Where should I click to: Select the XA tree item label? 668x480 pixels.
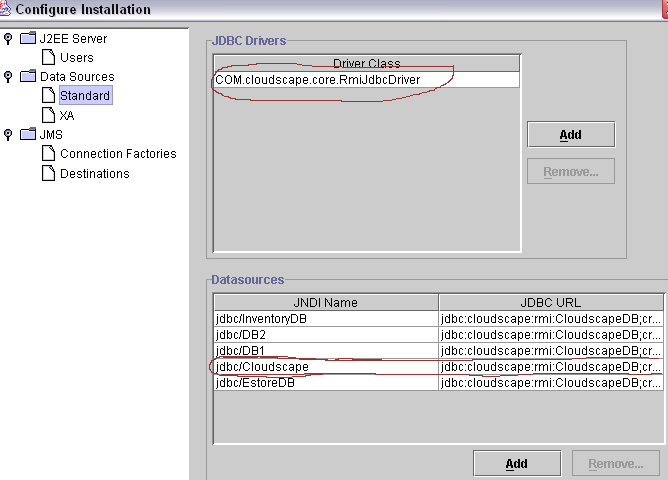tap(67, 116)
